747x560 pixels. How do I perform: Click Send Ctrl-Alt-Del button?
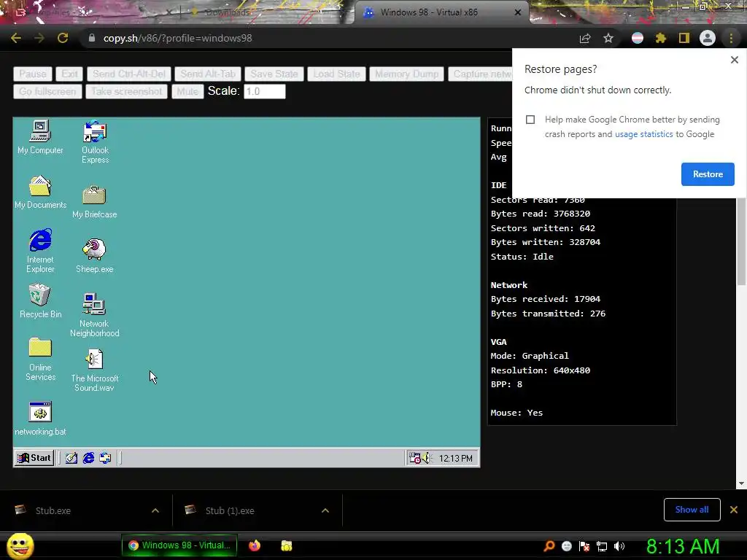click(129, 74)
